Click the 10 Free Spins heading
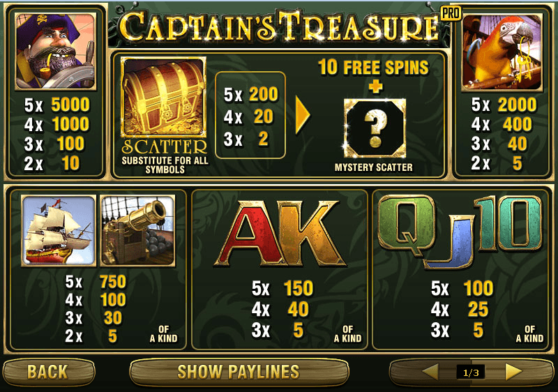 [373, 67]
